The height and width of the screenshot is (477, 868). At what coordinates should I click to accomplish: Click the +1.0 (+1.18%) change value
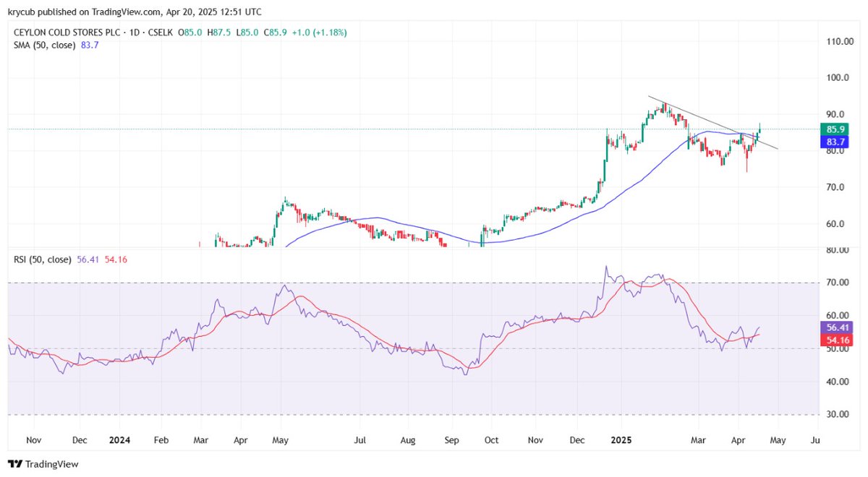[x=319, y=32]
